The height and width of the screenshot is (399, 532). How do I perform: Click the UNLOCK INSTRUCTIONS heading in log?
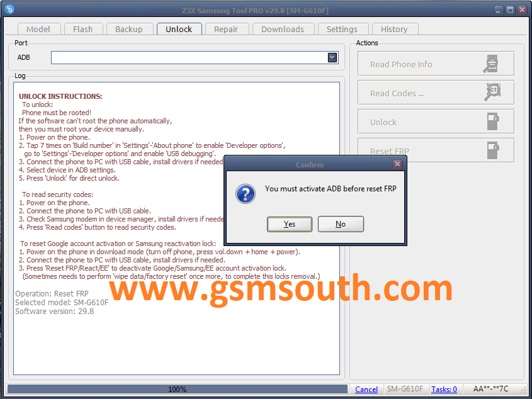(60, 96)
